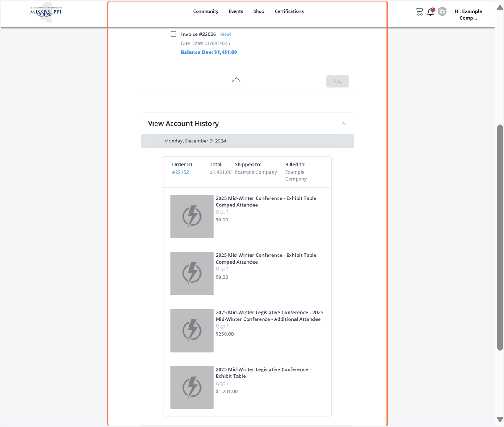Open the Shop menu

tap(259, 11)
